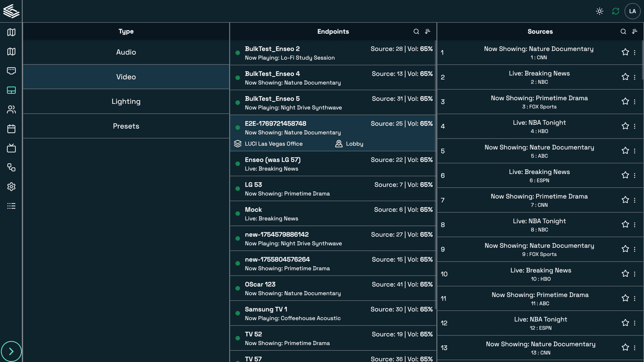
Task: Open the calendar icon in the sidebar
Action: [11, 129]
